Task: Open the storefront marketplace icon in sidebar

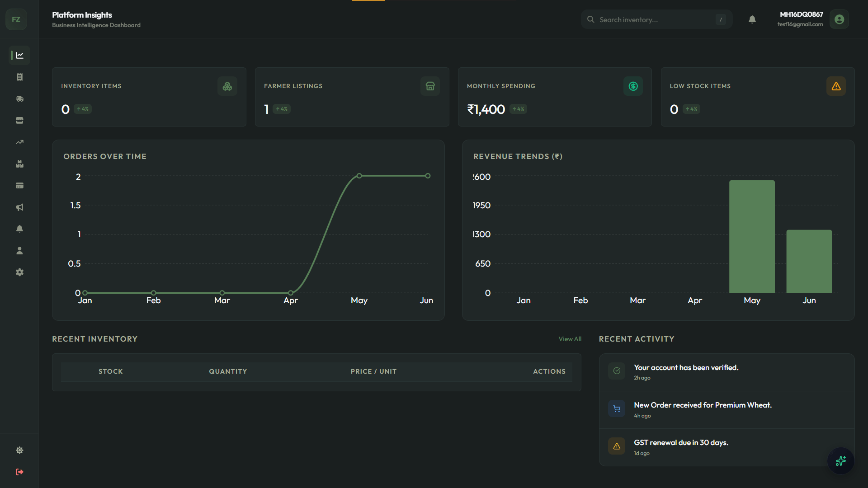Action: [x=19, y=121]
